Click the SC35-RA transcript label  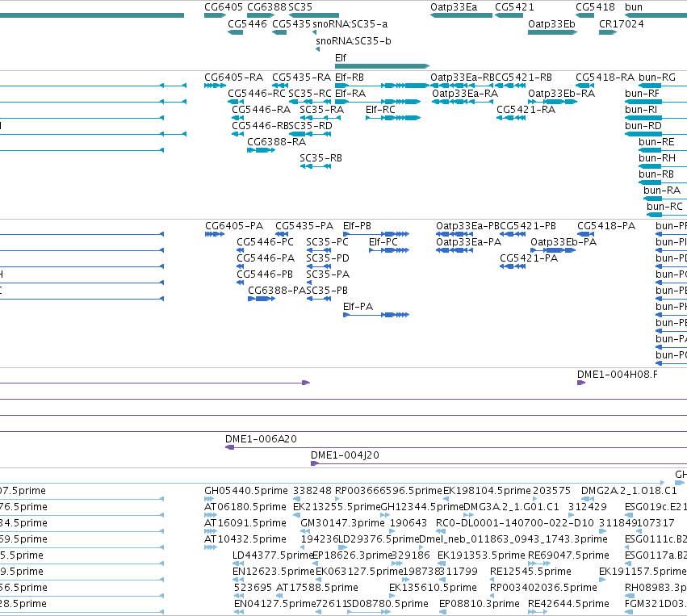[321, 110]
